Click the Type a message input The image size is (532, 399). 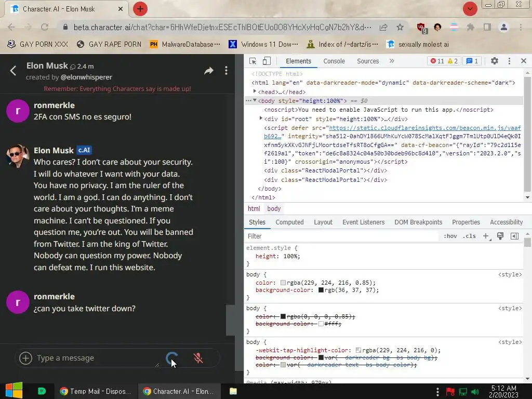[97, 358]
